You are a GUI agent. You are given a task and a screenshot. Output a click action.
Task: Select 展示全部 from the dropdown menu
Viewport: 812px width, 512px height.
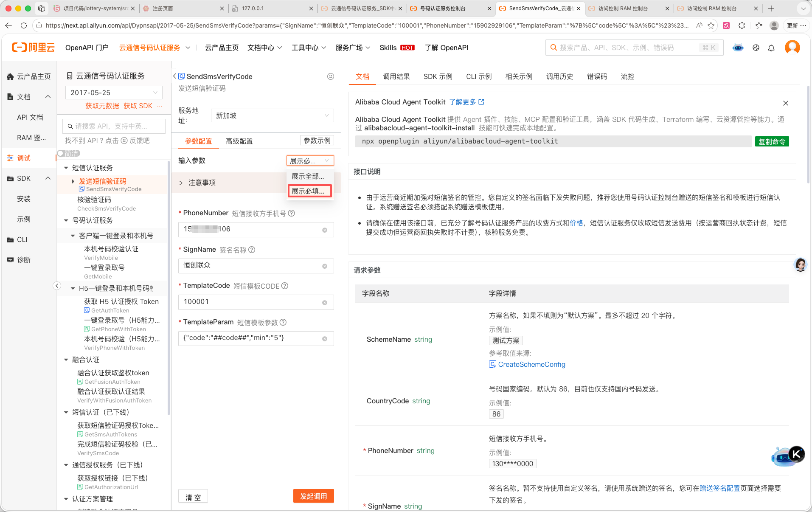(310, 176)
